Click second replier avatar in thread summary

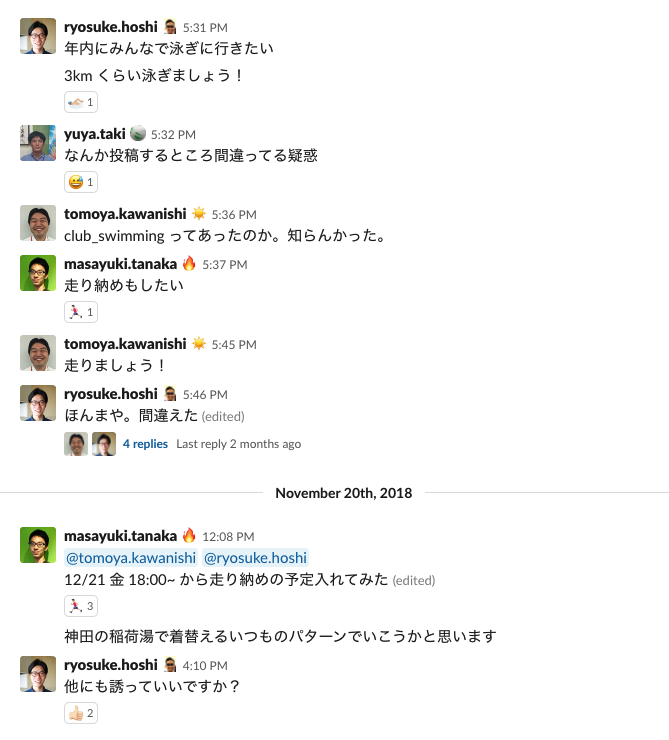[x=104, y=444]
